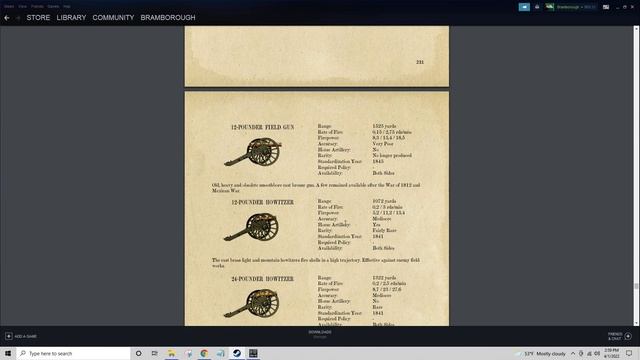Click the network tray icon
Screen dimensions: 640x360
589,353
